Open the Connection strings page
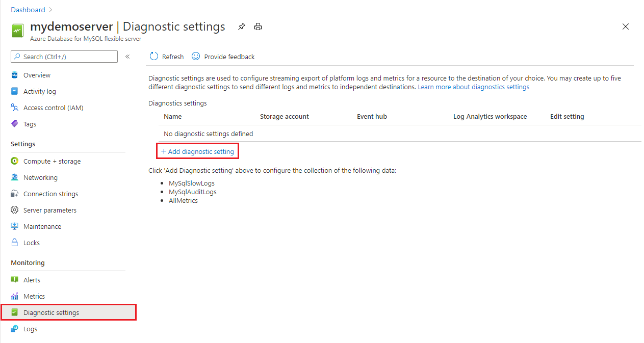 click(x=50, y=194)
